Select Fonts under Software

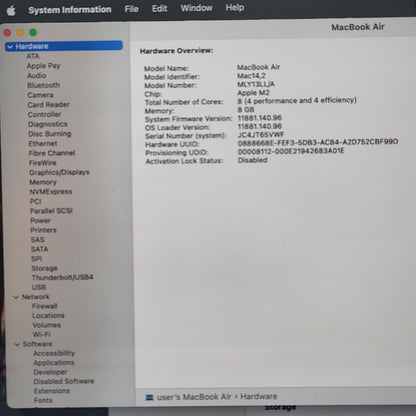[x=43, y=400]
